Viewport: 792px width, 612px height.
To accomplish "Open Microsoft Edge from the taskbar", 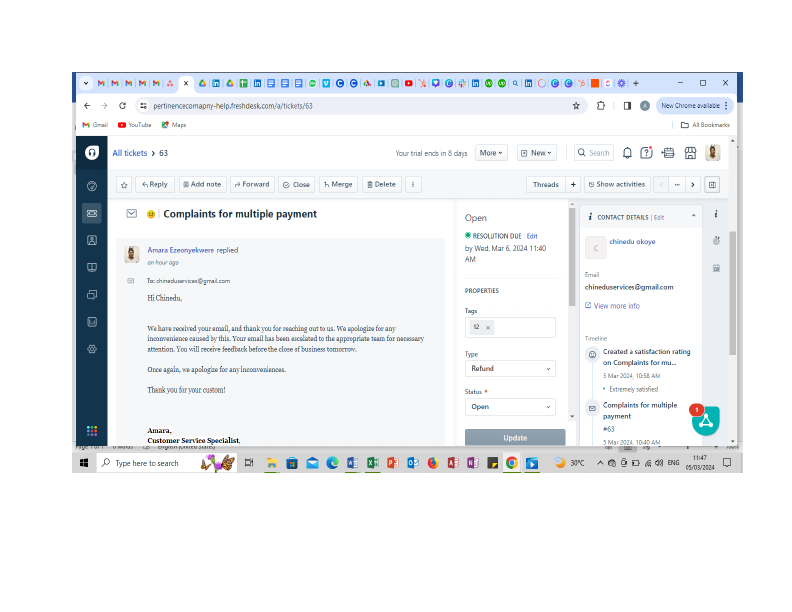I will tap(332, 463).
